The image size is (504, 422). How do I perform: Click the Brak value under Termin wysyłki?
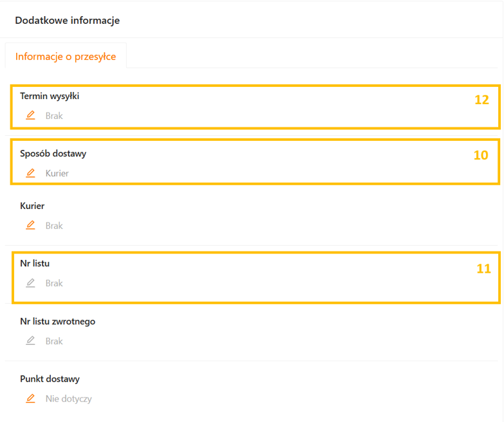(x=54, y=116)
